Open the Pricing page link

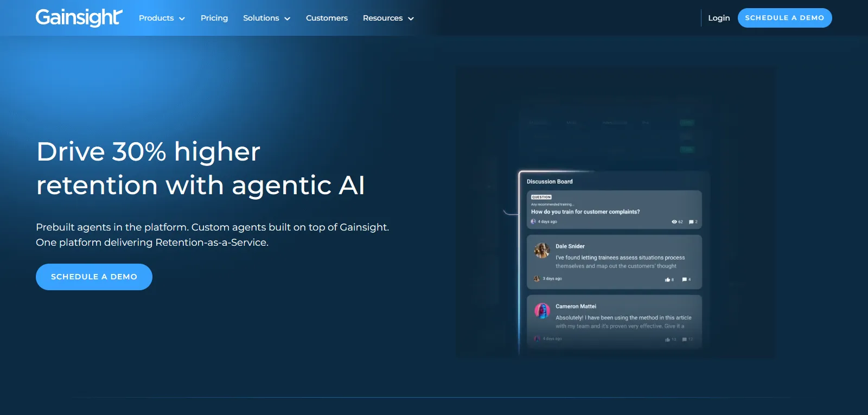(x=214, y=18)
